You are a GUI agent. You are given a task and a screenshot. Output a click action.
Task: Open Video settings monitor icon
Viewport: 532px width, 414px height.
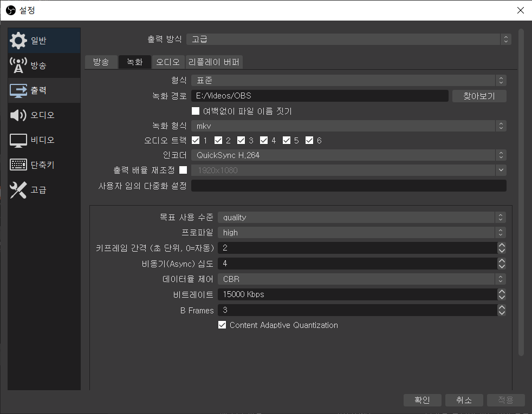18,140
